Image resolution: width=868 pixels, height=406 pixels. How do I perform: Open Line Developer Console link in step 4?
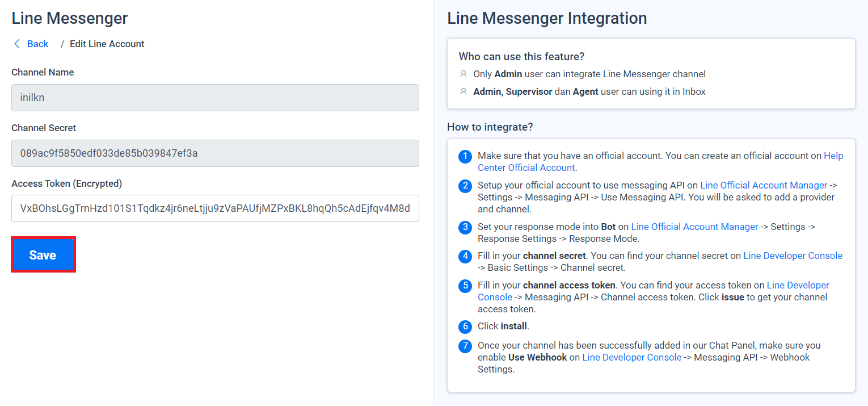point(793,256)
